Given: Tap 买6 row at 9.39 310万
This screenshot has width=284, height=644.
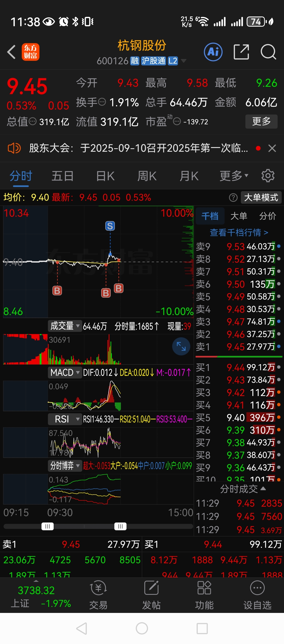Looking at the screenshot, I should pyautogui.click(x=239, y=430).
